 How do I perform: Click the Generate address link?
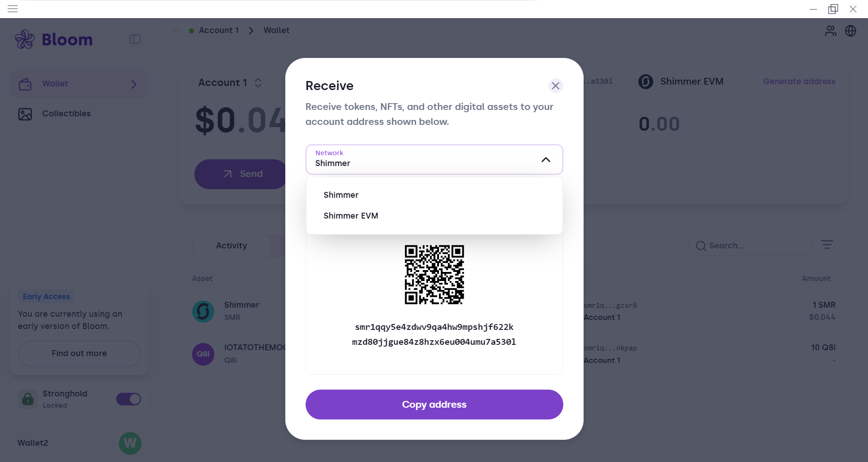coord(799,81)
